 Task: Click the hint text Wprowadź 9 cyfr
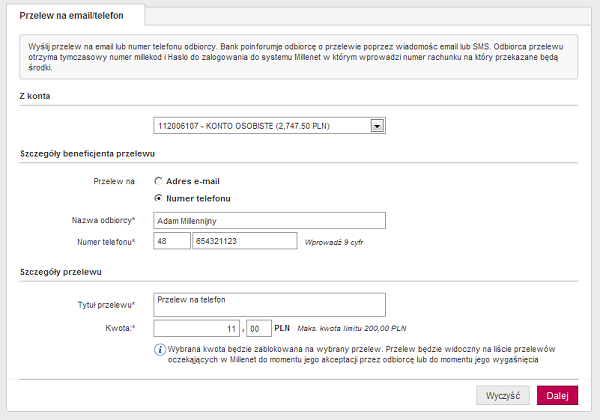coord(334,242)
